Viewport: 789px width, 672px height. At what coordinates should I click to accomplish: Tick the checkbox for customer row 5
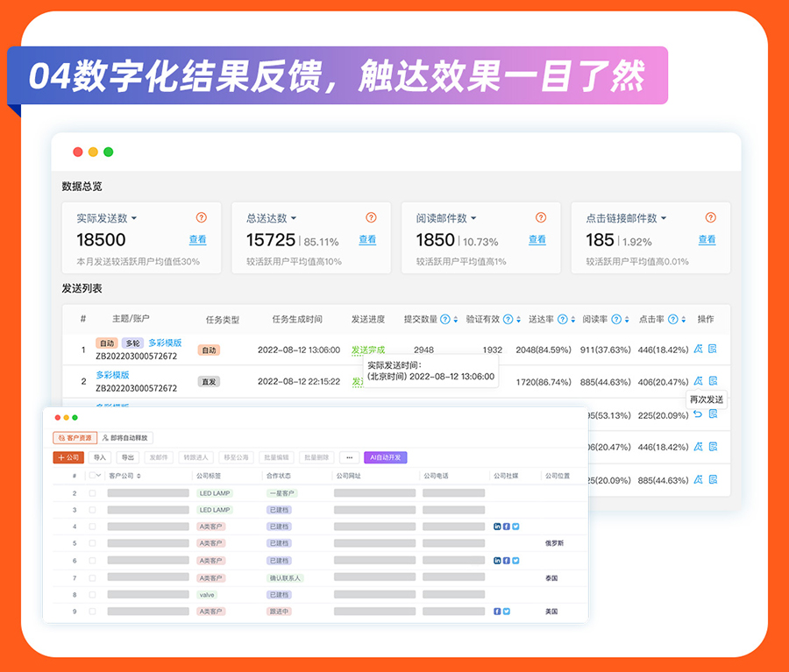[92, 544]
